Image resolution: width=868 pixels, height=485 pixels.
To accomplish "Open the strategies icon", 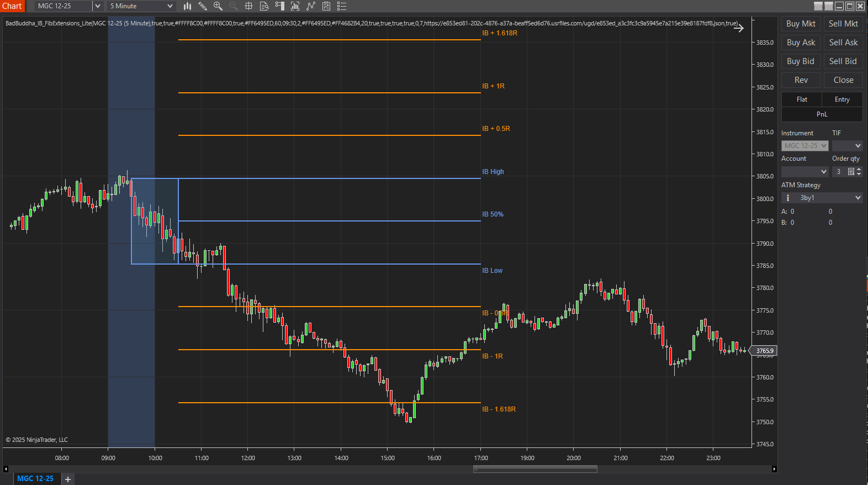I will point(326,6).
